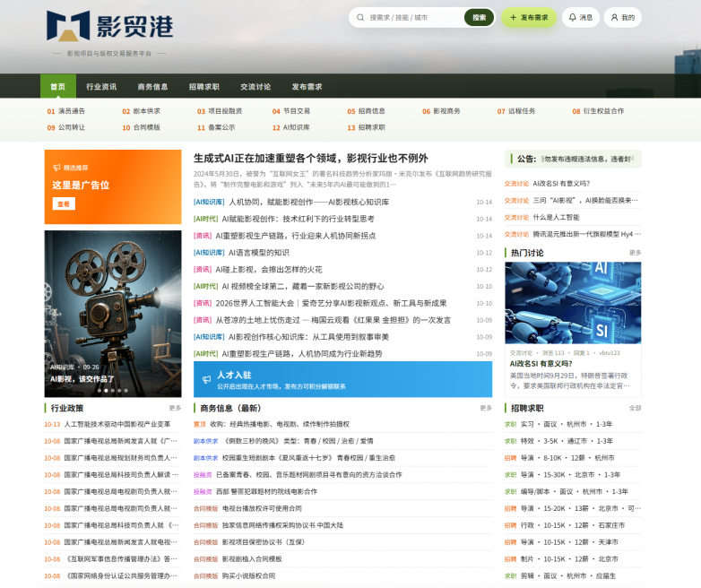The image size is (701, 588).
Task: Open contract template 电视台播放权许可使用合同
Action: (262, 508)
